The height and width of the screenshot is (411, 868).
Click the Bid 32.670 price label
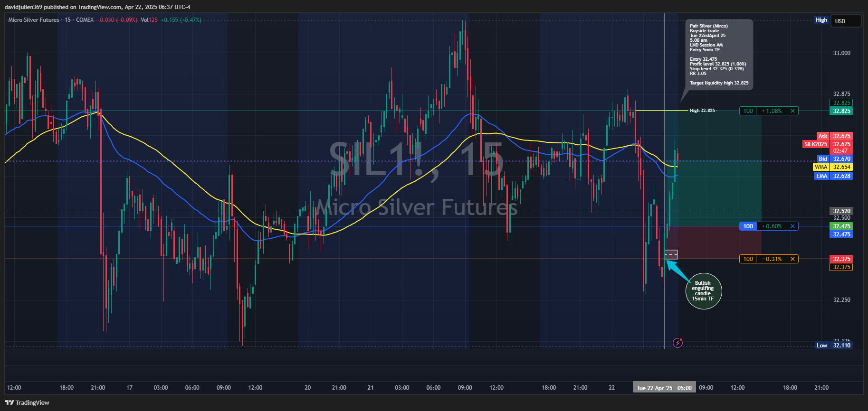coord(834,159)
